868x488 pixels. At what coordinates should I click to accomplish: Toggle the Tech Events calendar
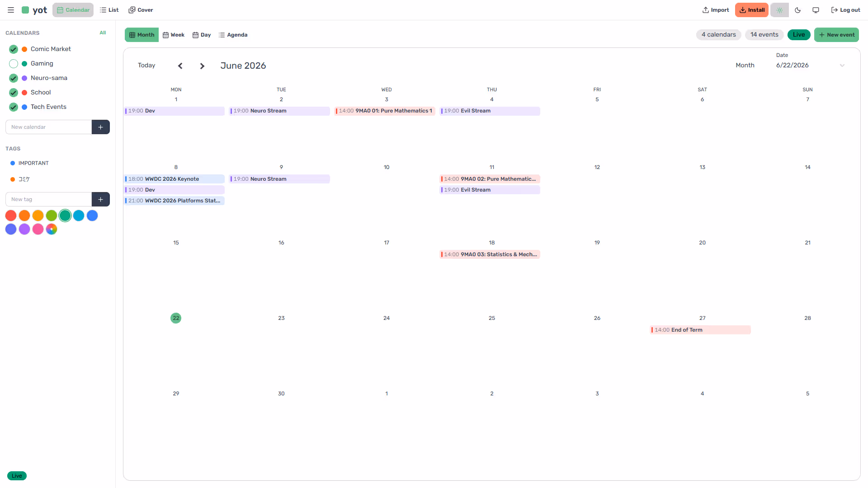coord(14,107)
